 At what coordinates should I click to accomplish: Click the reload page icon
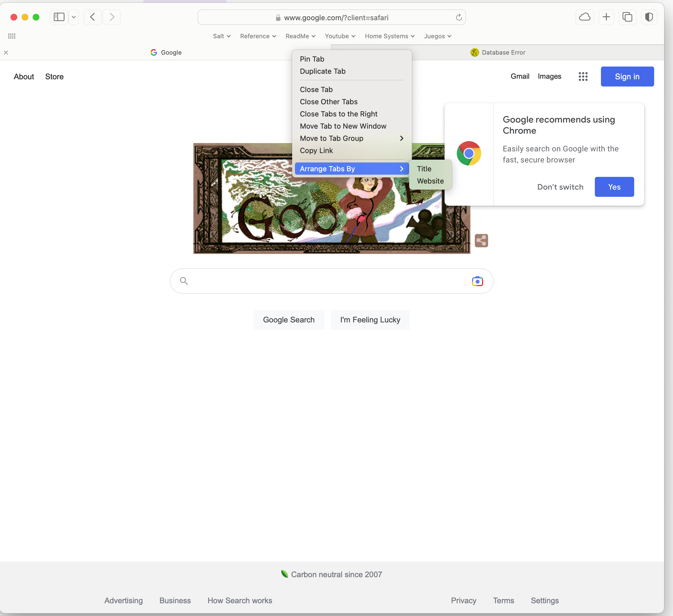pos(459,17)
